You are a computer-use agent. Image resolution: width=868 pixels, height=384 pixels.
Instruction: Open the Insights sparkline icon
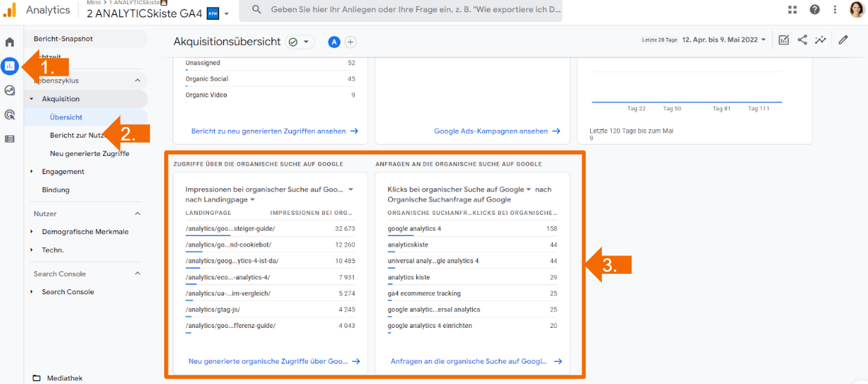pos(820,40)
